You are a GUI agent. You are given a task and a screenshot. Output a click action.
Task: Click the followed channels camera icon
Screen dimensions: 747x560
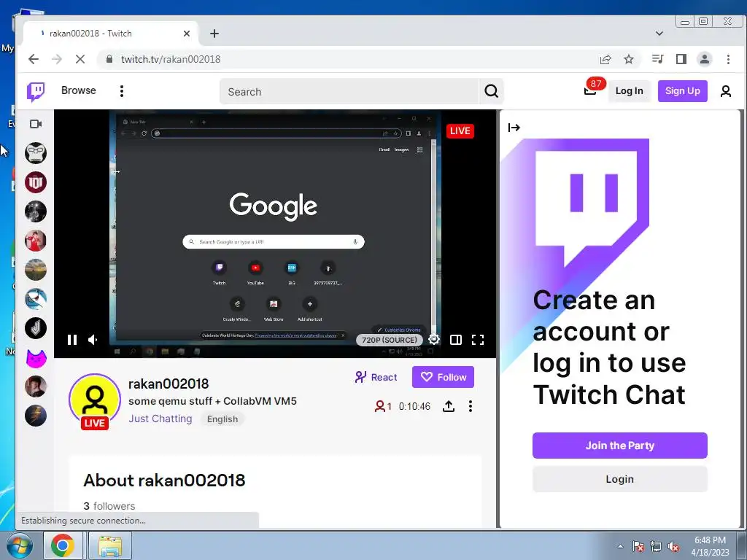pos(36,124)
